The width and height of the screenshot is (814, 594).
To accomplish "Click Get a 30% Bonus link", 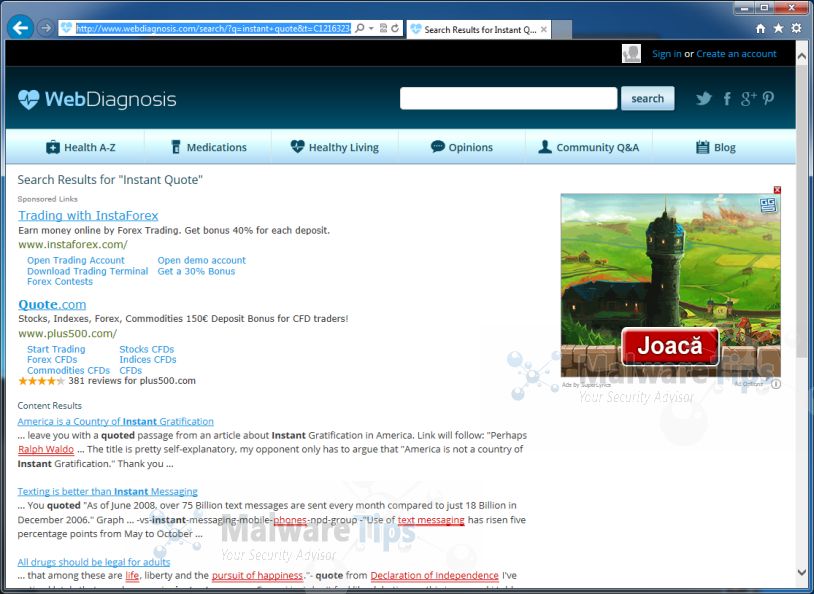I will (196, 271).
